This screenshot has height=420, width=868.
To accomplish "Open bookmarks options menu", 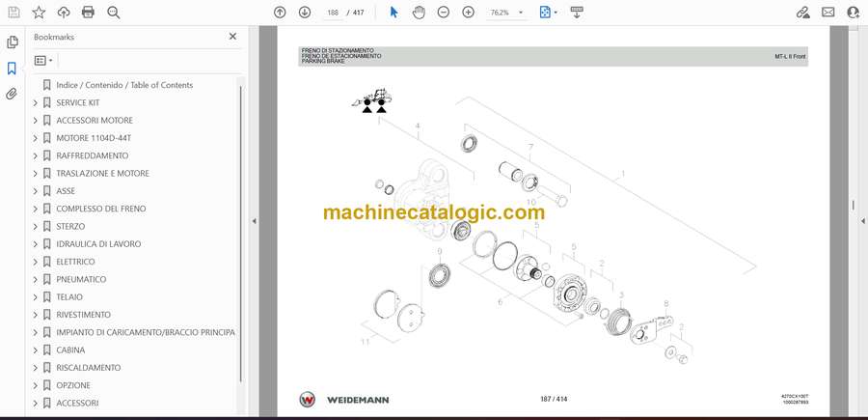I will coord(43,61).
